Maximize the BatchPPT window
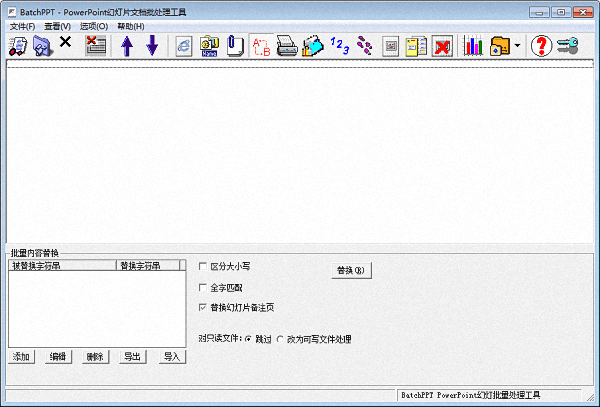The image size is (600, 407). tap(561, 13)
